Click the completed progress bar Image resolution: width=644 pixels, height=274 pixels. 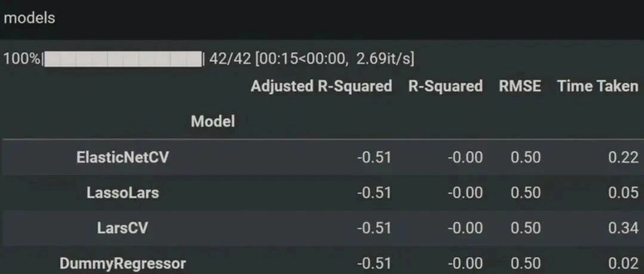click(x=122, y=59)
